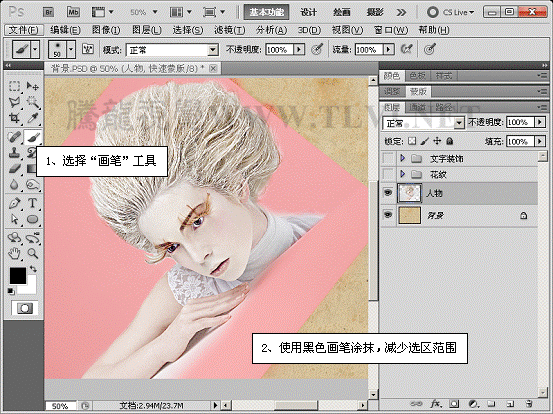This screenshot has width=553, height=414.
Task: Open the 编辑(E) menu
Action: [65, 30]
